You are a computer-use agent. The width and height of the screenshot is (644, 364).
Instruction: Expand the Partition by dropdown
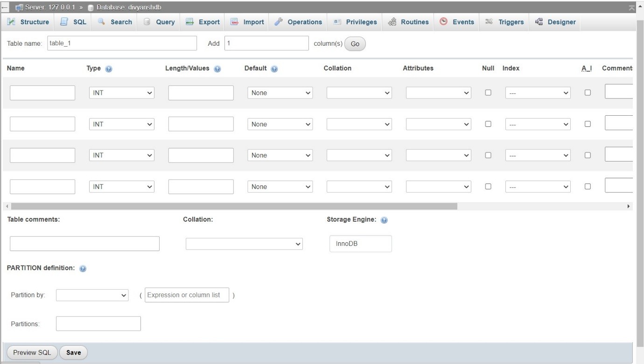92,295
